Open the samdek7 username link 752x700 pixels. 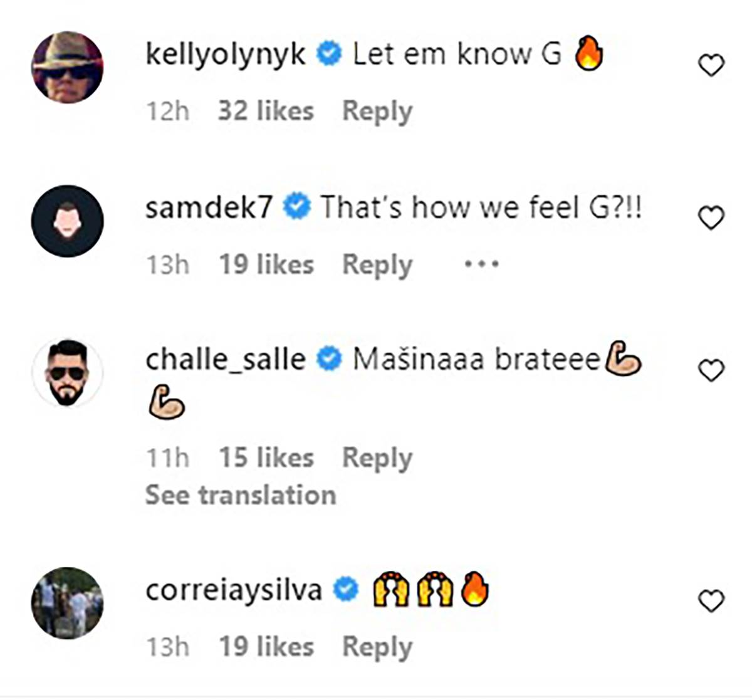(x=209, y=207)
